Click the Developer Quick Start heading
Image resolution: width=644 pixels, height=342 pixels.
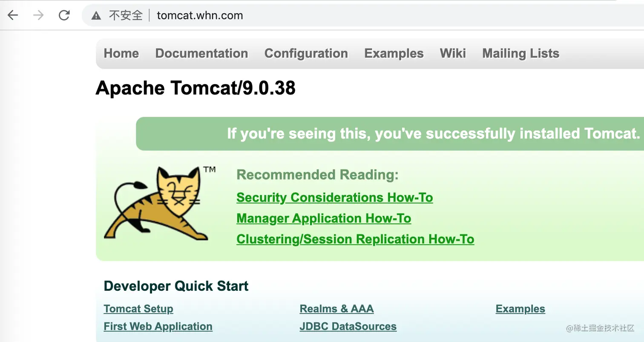click(176, 286)
